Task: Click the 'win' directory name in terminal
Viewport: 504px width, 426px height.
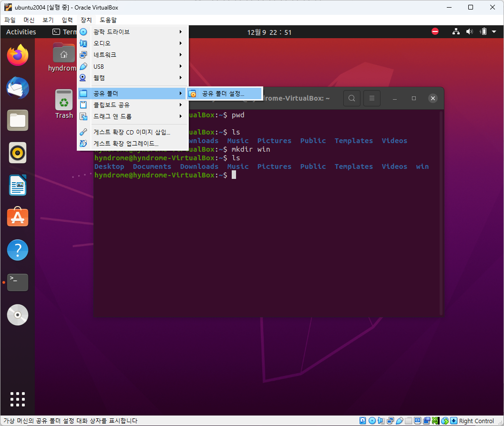Action: (422, 166)
